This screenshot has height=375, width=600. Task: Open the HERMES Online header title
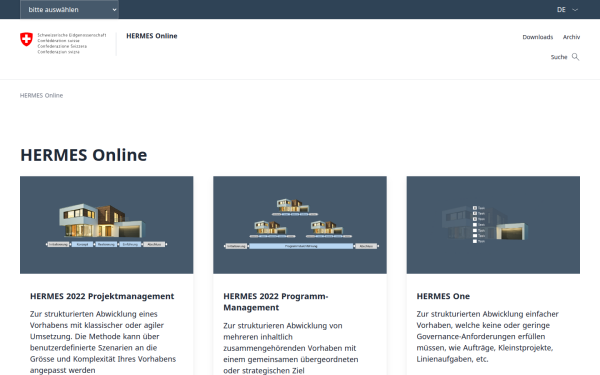tap(152, 36)
